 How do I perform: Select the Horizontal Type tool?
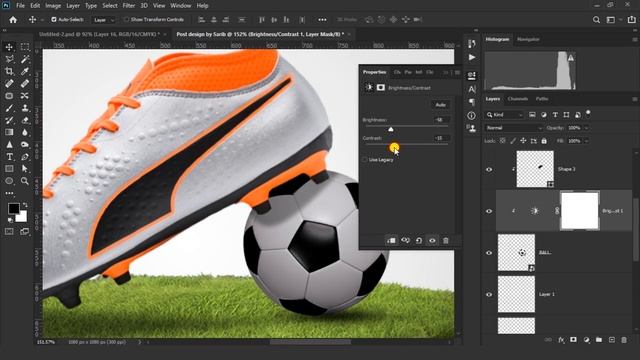tap(9, 157)
